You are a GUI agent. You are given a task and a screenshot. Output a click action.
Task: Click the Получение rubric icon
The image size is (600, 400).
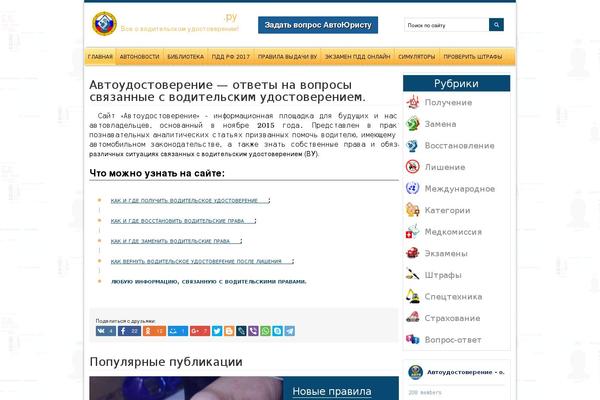[412, 103]
